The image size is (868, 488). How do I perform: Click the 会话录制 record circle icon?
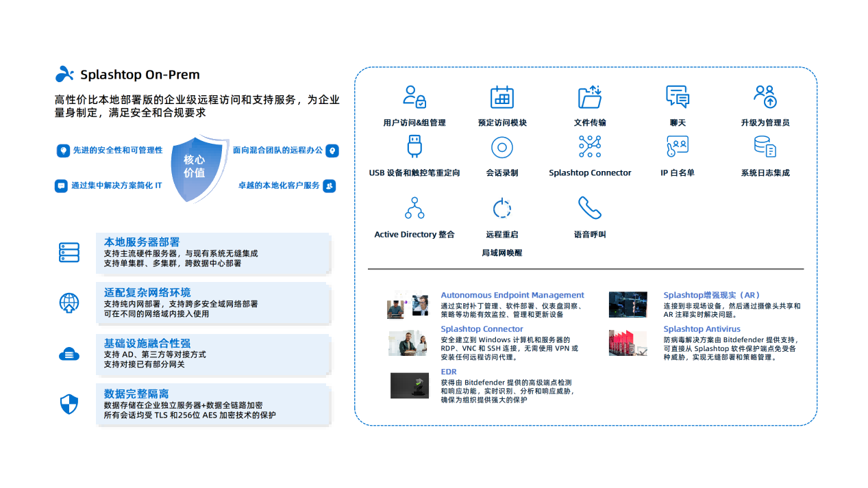click(502, 147)
